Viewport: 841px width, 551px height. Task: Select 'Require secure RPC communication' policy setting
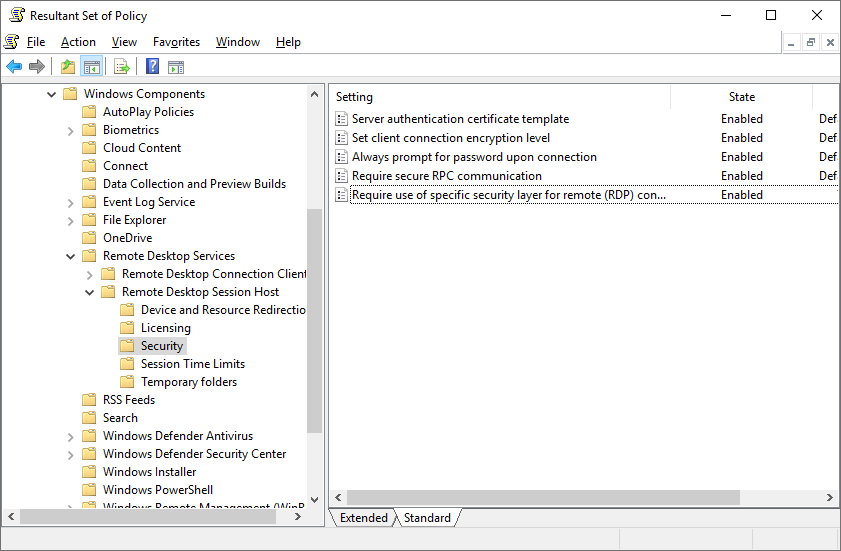click(x=446, y=176)
